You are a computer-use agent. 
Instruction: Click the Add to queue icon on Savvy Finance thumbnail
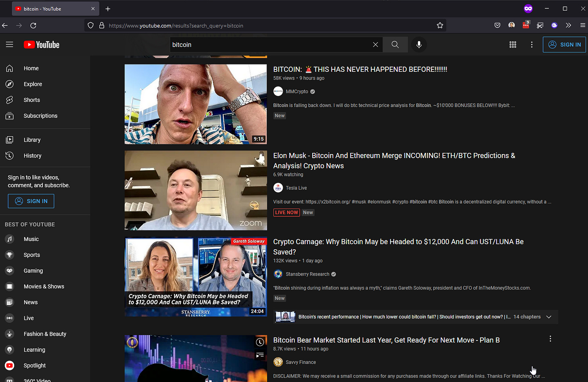click(260, 355)
